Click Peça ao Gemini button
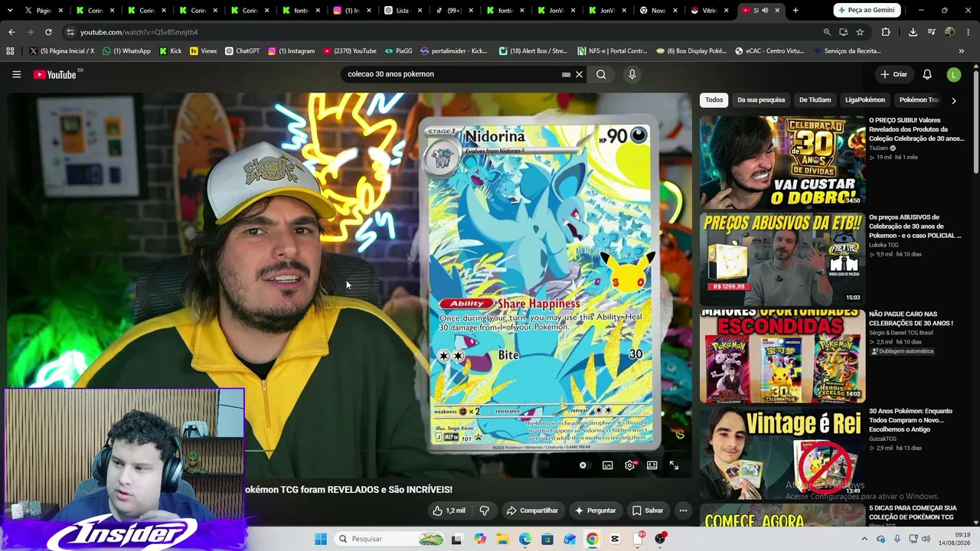This screenshot has height=551, width=980. (x=866, y=10)
